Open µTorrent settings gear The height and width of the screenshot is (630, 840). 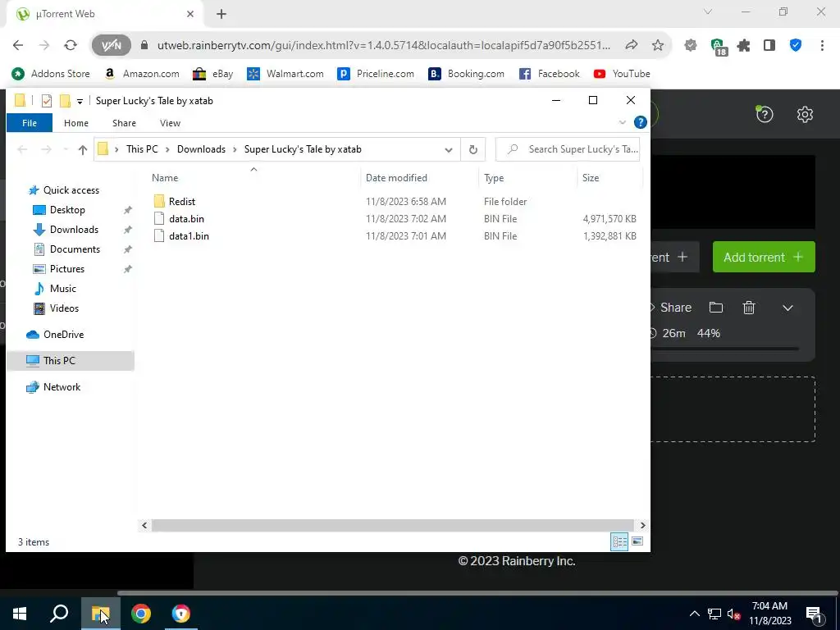tap(805, 114)
